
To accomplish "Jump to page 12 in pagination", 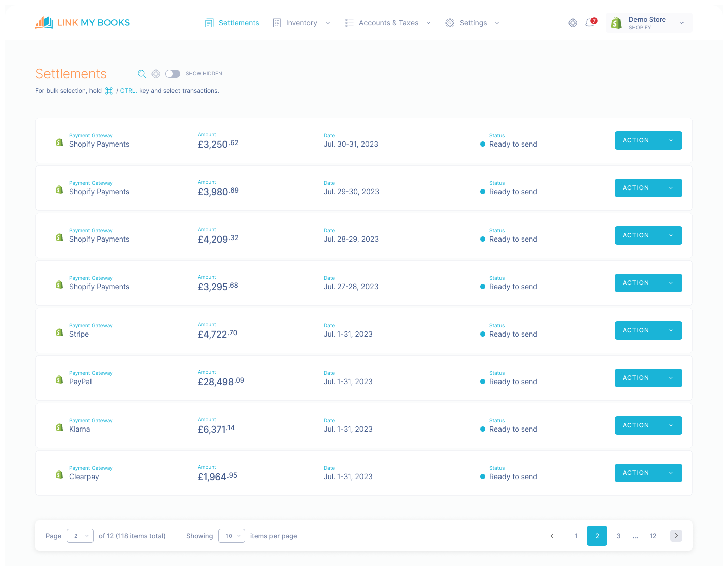I will coord(653,536).
